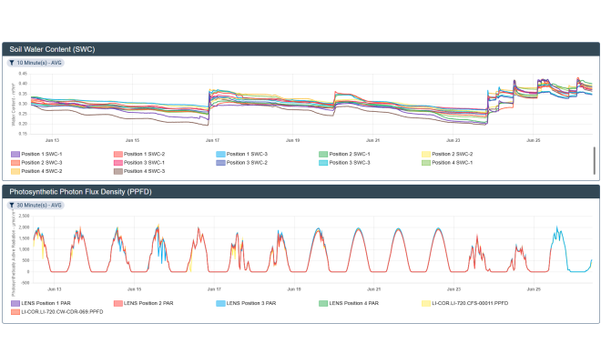Click the PPFD chart filter funnel icon

coord(12,206)
